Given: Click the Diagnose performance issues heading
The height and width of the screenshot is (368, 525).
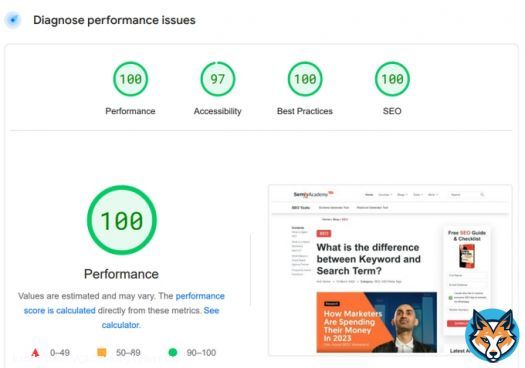Looking at the screenshot, I should pyautogui.click(x=114, y=20).
